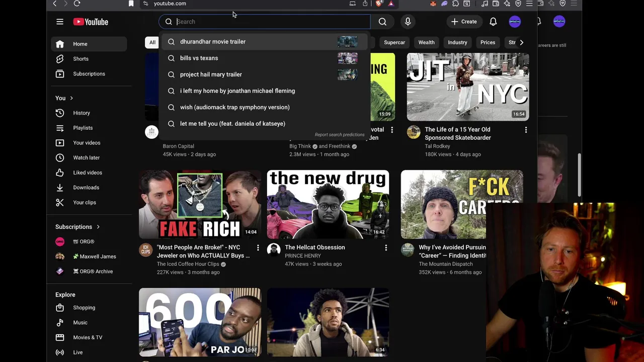Open The Mountain Dispatch channel name

446,264
